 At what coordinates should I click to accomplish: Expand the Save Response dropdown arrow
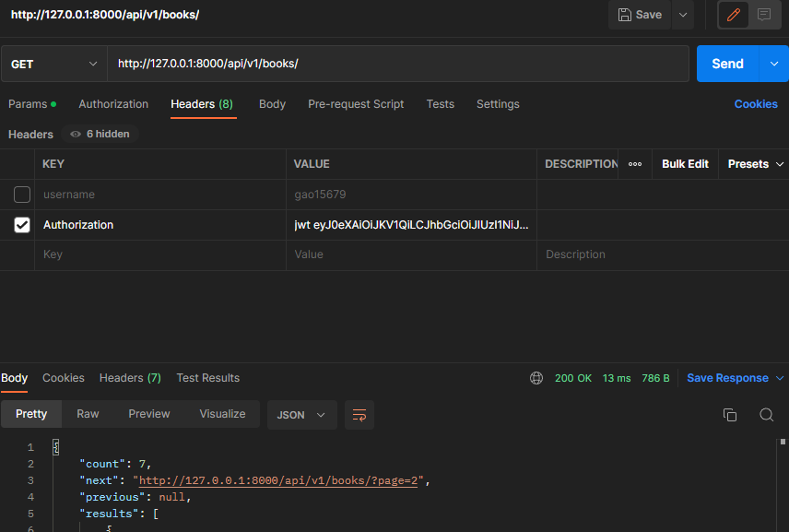point(780,378)
